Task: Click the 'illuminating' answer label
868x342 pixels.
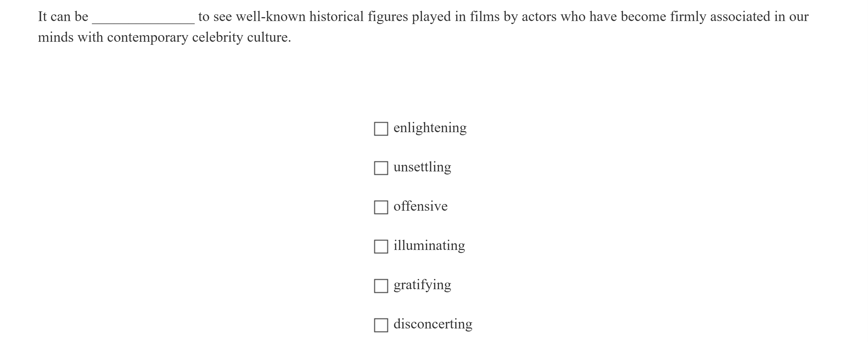Action: coord(429,246)
